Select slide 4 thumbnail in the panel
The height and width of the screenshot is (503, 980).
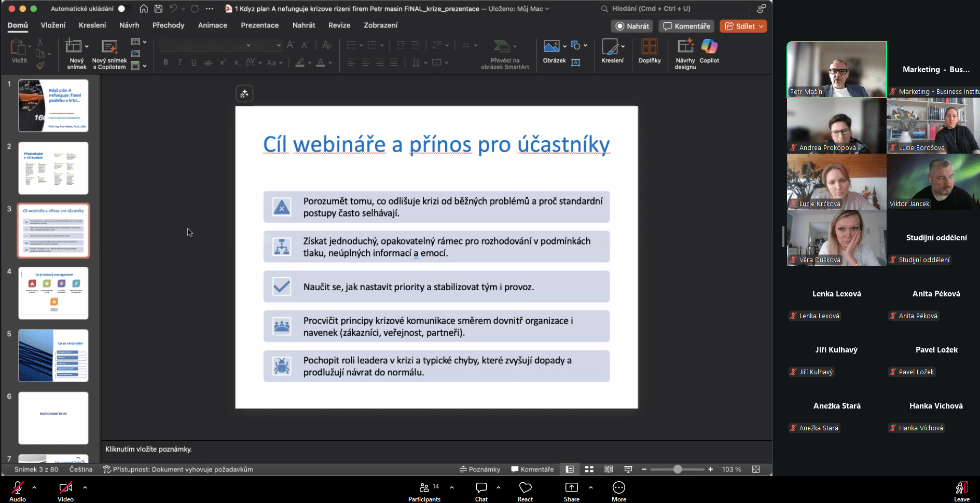pyautogui.click(x=53, y=293)
